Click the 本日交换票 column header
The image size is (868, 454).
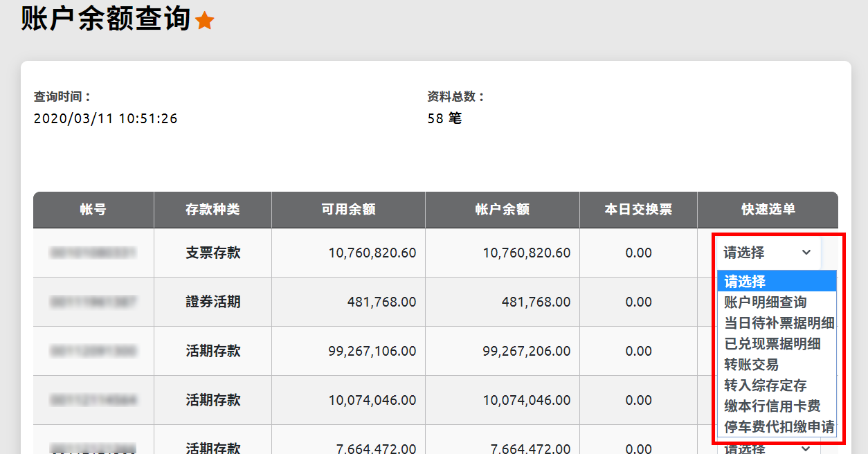(x=638, y=210)
